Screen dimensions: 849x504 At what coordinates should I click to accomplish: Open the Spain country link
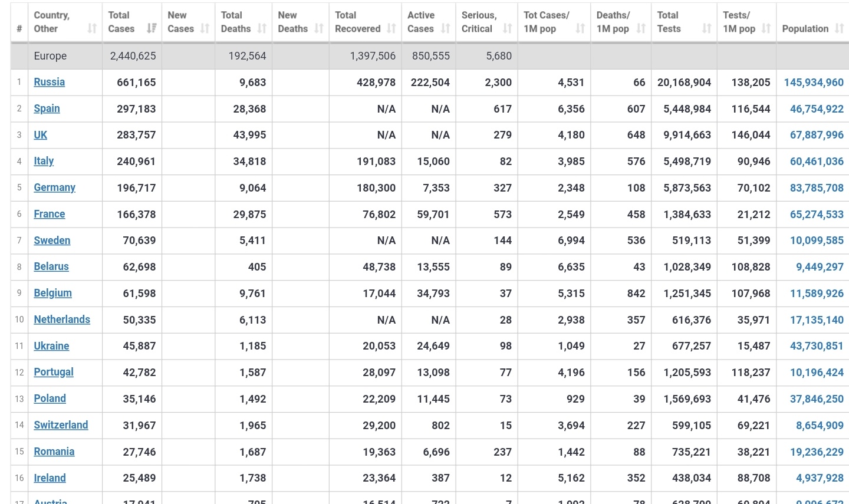click(47, 108)
